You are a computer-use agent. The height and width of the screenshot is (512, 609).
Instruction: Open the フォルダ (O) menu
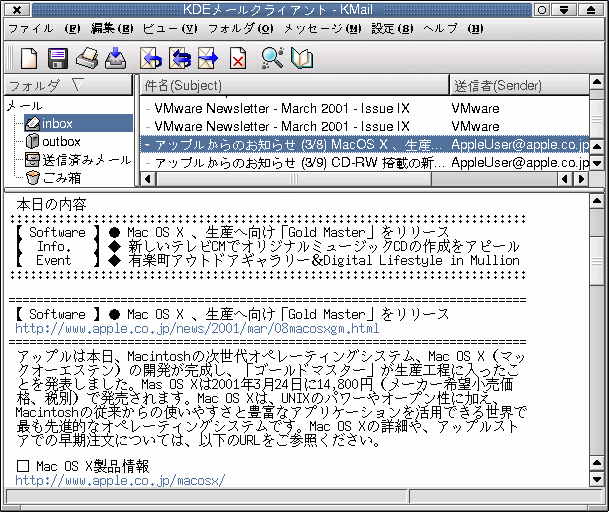coord(241,29)
